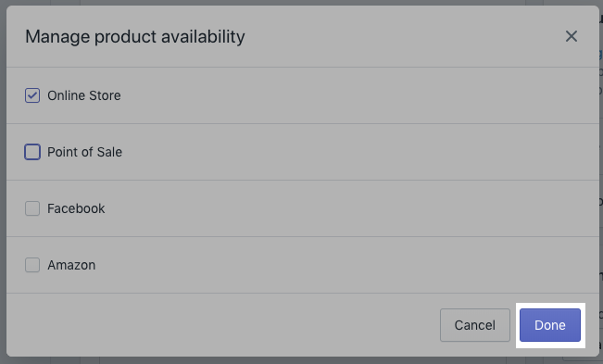Click the Point of Sale label text

(x=84, y=152)
